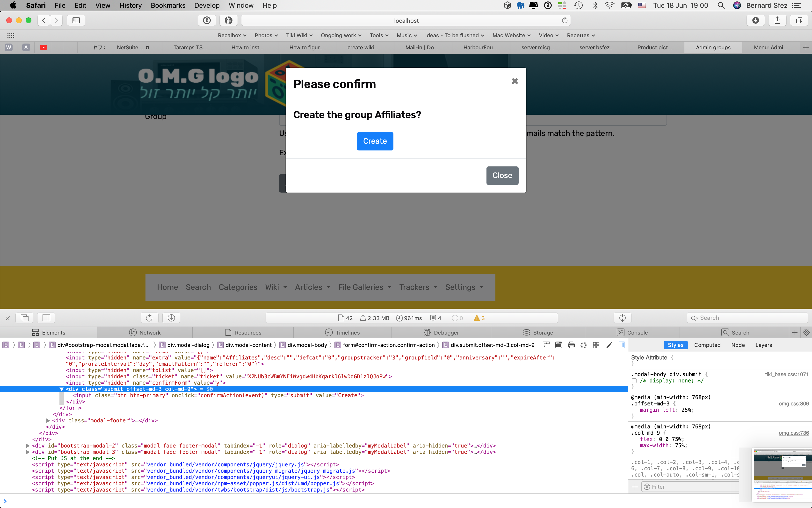The image size is (812, 508).
Task: Open the pinned YouTube tab
Action: (x=43, y=48)
